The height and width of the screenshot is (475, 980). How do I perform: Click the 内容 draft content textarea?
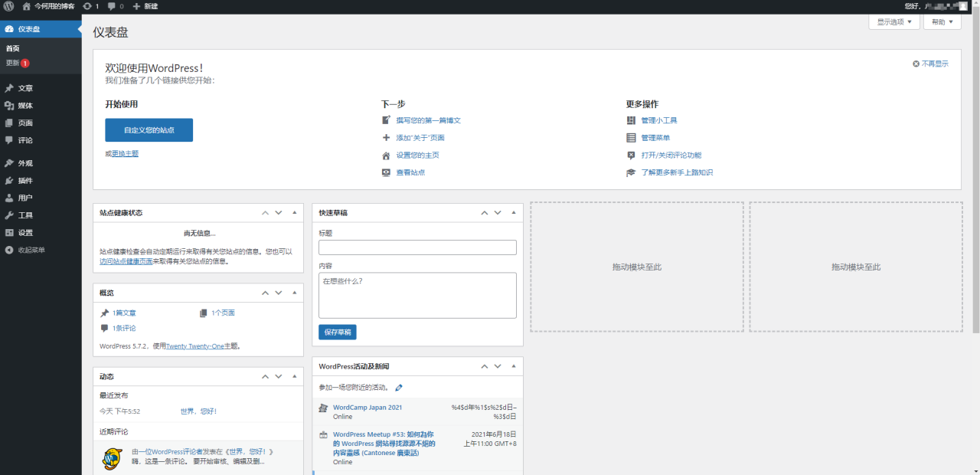click(417, 295)
